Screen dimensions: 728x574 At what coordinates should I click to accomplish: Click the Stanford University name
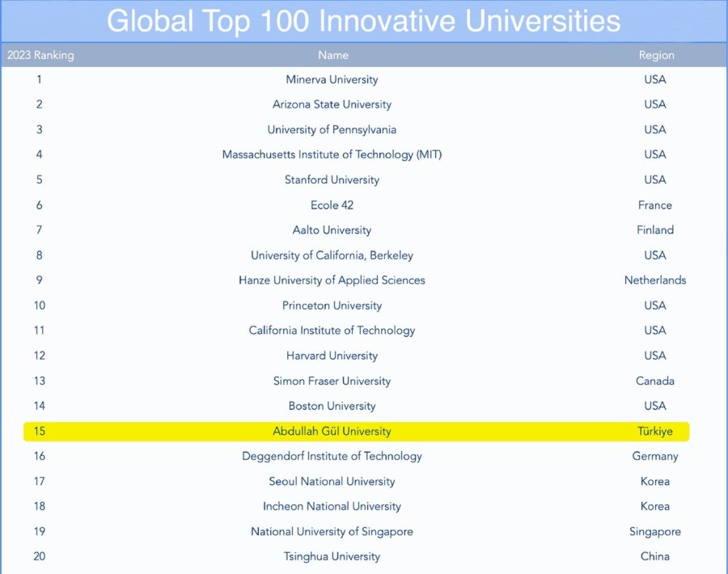click(332, 179)
